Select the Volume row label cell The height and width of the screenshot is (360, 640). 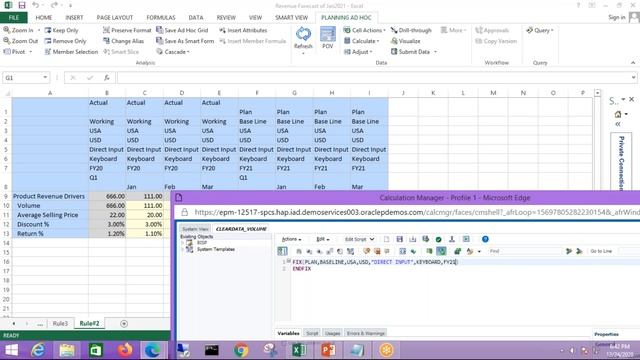tap(50, 206)
